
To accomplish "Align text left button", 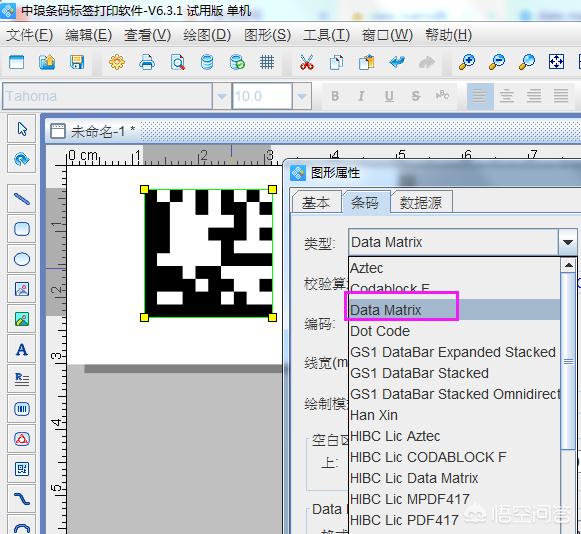I will [480, 96].
